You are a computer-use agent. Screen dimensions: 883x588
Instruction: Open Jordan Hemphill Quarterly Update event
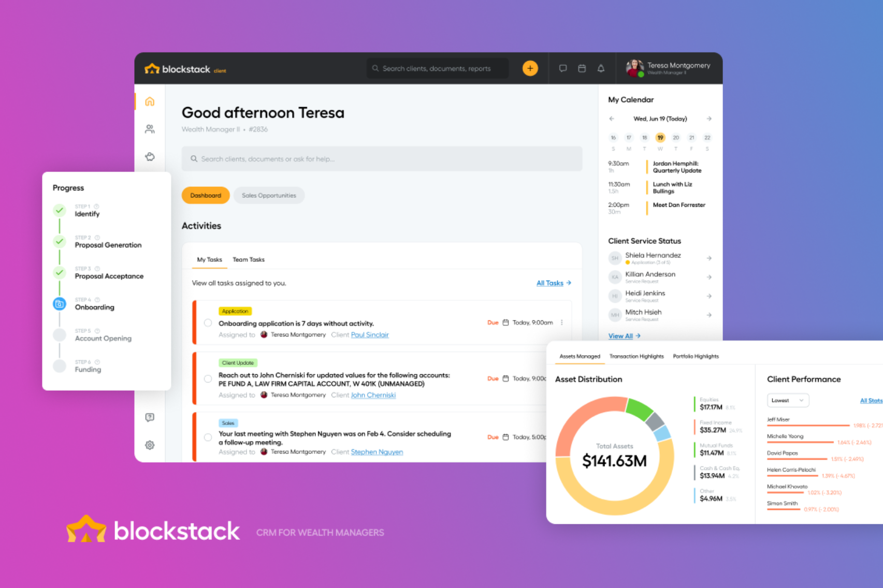click(x=677, y=167)
